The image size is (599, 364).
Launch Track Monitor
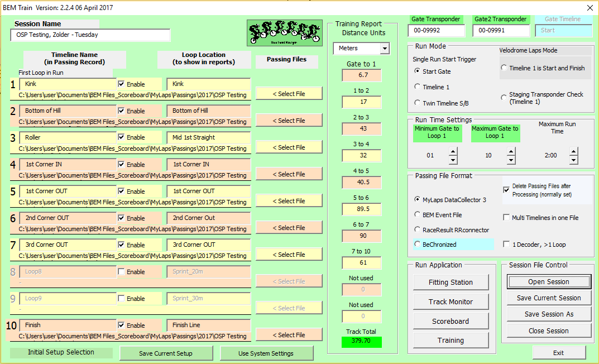tap(451, 301)
